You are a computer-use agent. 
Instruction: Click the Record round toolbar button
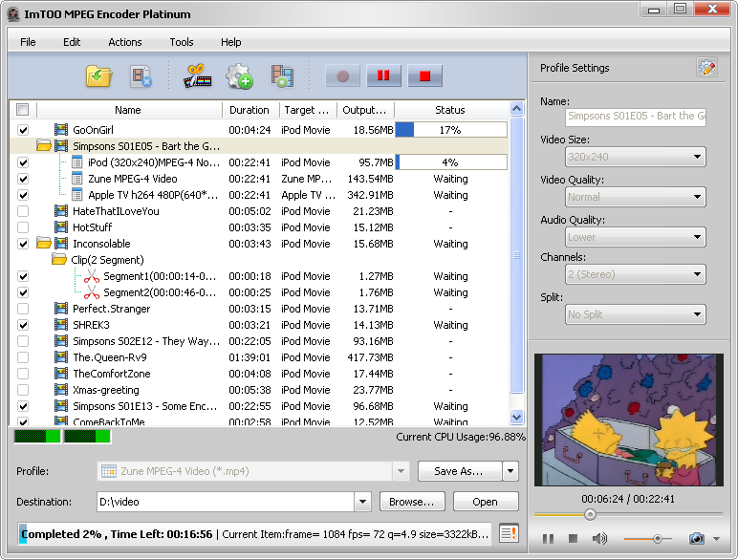342,75
